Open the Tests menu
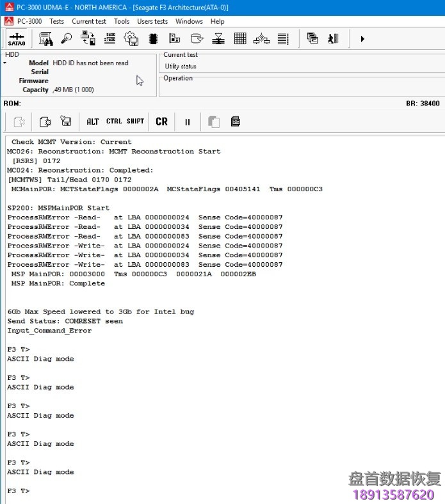Screen dimensions: 445x504 [x=56, y=21]
